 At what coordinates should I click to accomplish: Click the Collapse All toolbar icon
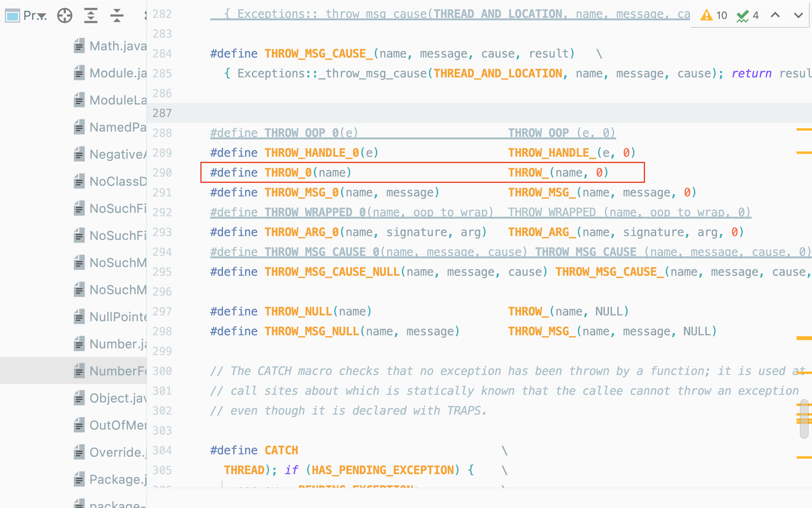pyautogui.click(x=117, y=15)
